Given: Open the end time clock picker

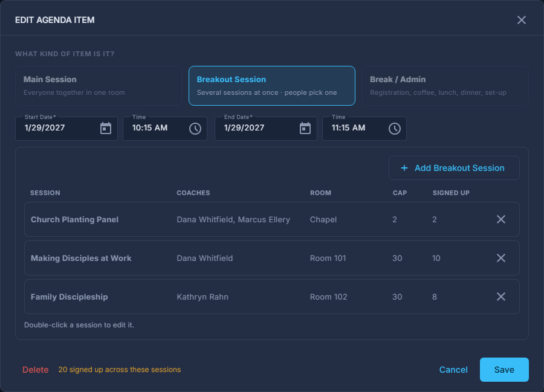Looking at the screenshot, I should coord(395,129).
